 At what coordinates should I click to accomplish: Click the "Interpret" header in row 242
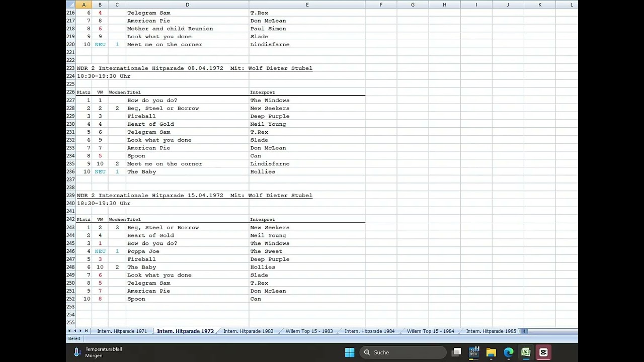point(263,220)
